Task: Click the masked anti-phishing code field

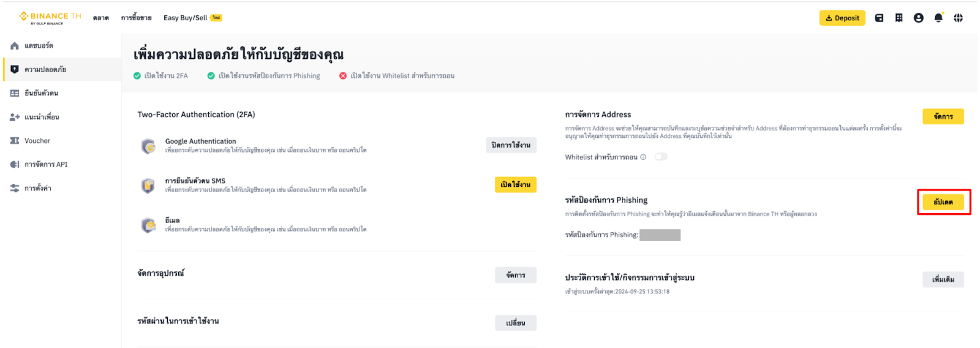Action: pyautogui.click(x=660, y=235)
